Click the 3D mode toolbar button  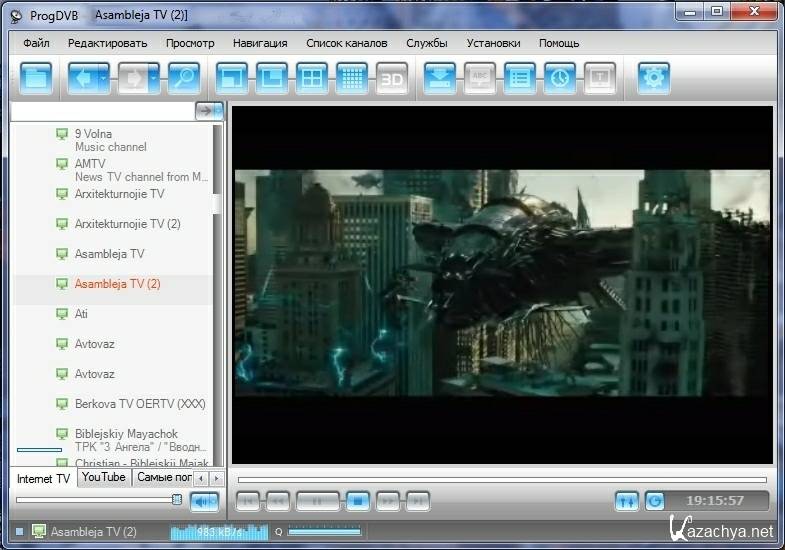pyautogui.click(x=392, y=78)
